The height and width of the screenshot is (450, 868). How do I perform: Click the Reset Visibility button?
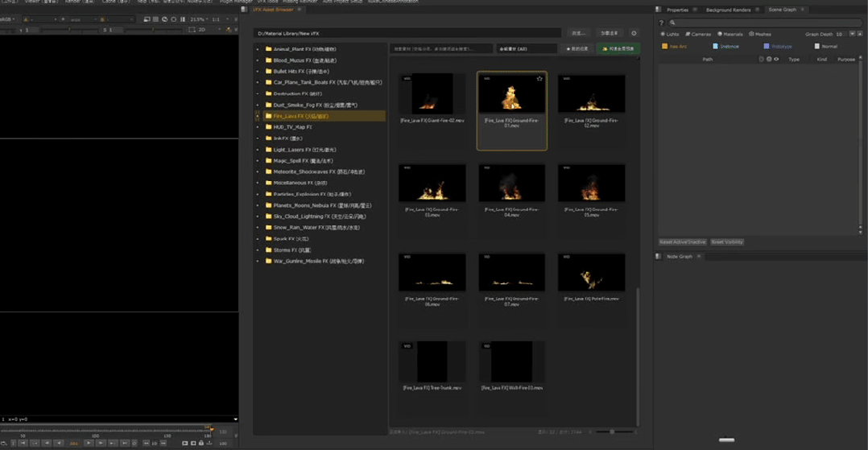[x=727, y=242]
